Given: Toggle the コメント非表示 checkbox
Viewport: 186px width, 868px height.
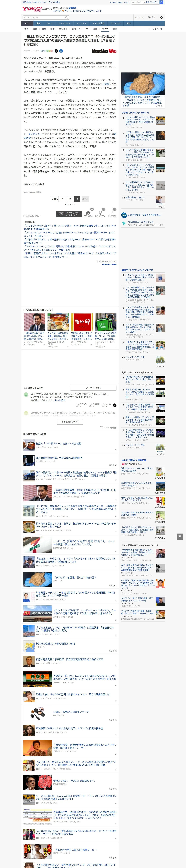Looking at the screenshot, I should pos(102,428).
